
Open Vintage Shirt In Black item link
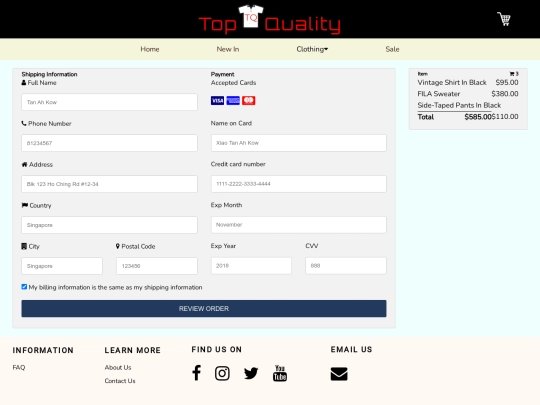coord(452,82)
